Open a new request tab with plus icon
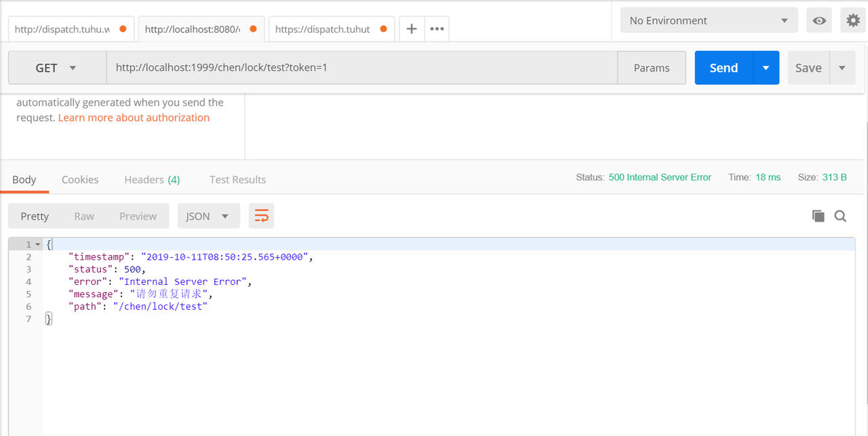 click(411, 29)
